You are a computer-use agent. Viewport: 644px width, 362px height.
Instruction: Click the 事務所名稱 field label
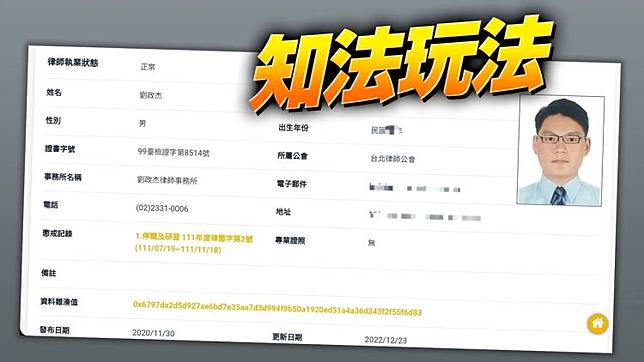tap(63, 177)
